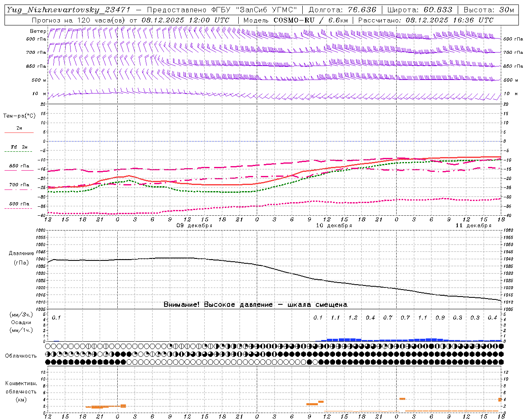
Task: Click the 1.2 precipitation value
Action: point(353,317)
